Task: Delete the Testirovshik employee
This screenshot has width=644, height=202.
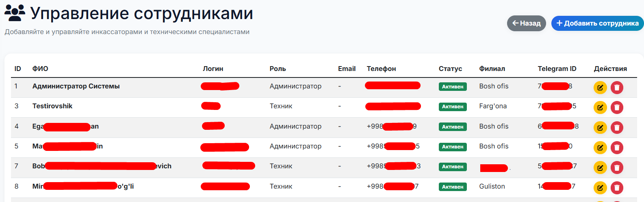Action: tap(617, 107)
